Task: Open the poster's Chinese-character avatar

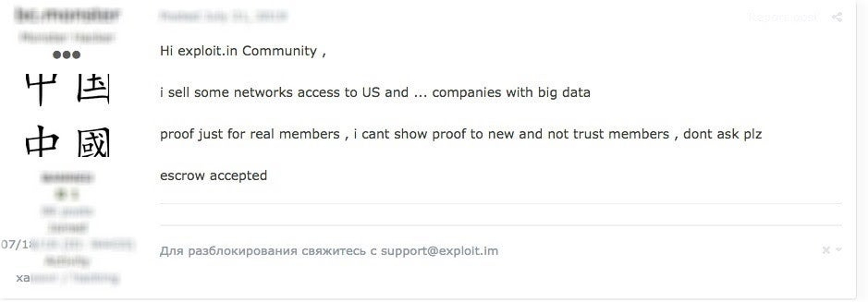Action: tap(67, 116)
